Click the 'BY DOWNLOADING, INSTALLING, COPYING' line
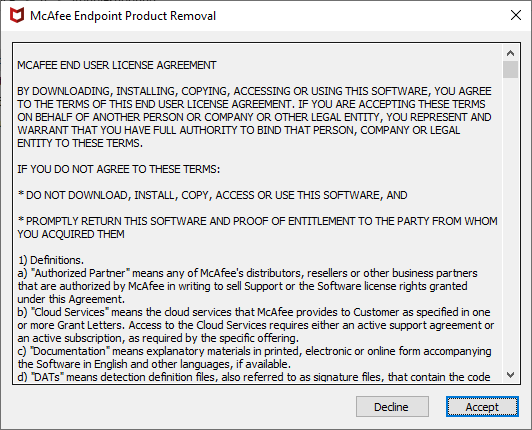532x430 pixels. pyautogui.click(x=254, y=91)
